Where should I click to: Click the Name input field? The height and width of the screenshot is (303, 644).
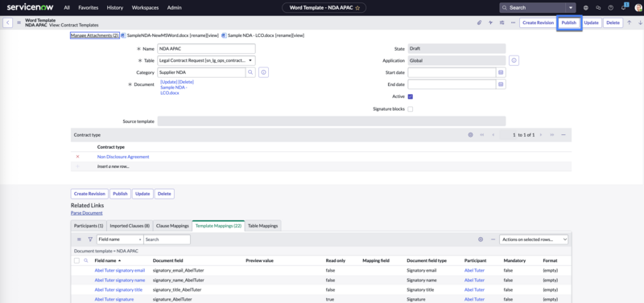[207, 49]
